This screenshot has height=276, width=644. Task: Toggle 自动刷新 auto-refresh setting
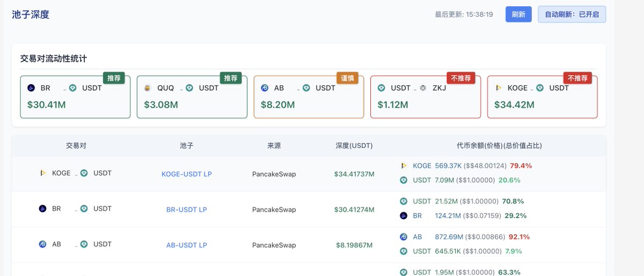click(x=572, y=14)
